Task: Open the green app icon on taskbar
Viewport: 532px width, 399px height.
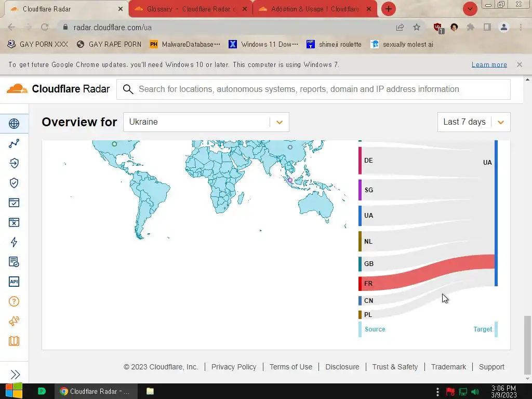Action: point(42,391)
